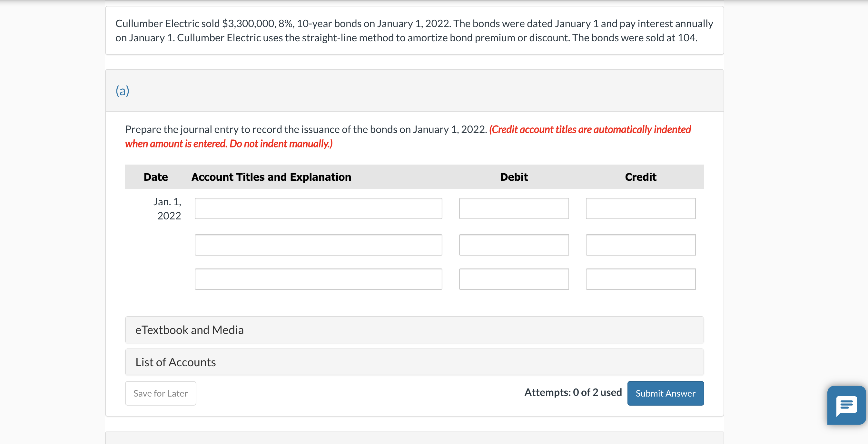The image size is (868, 444).
Task: Click the Cullumber Electric problem statement text
Action: pos(414,30)
